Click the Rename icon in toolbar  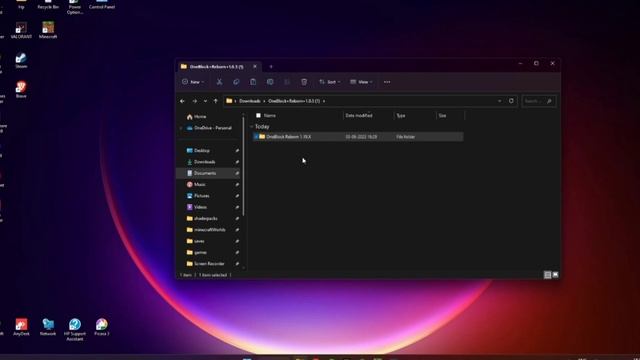click(x=270, y=82)
